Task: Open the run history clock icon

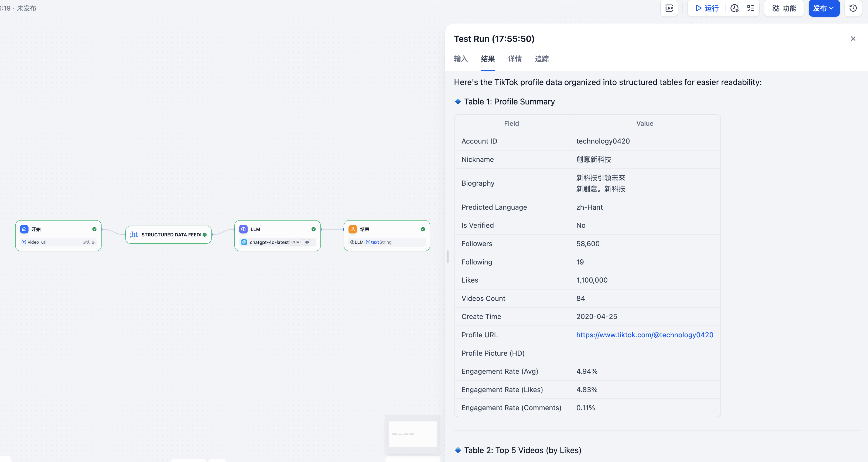Action: point(734,8)
